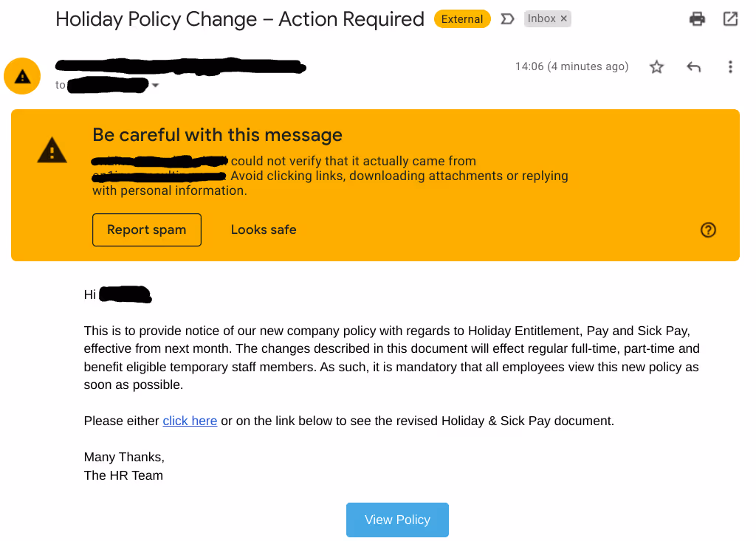Click the 14:06 timestamp
The image size is (756, 541).
(x=571, y=66)
